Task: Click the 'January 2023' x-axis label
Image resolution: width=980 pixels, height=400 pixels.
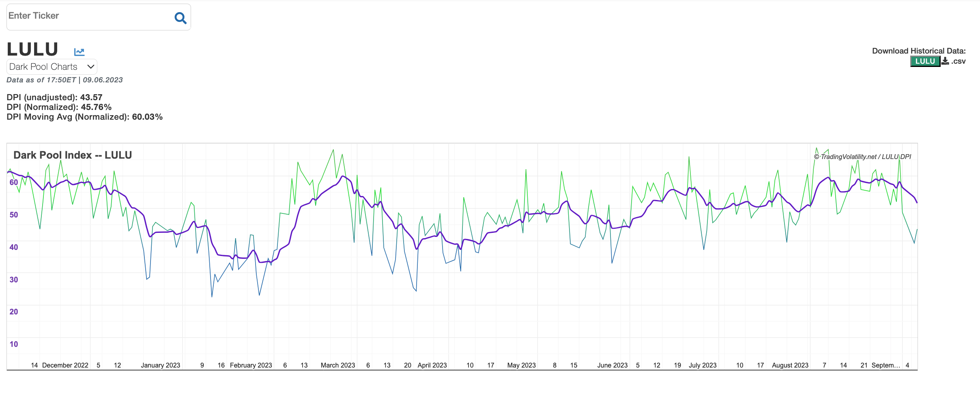Action: click(x=161, y=365)
